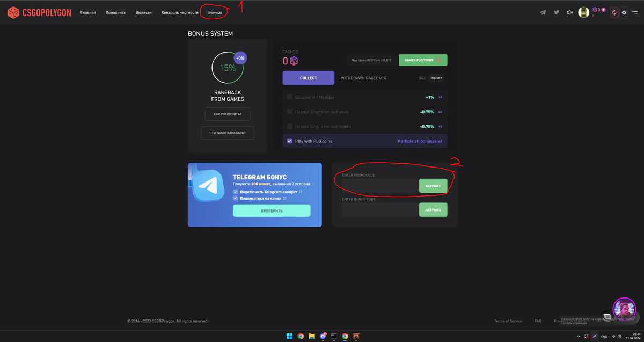Toggle Подписаться на канал checkbox
644x342 pixels.
click(236, 198)
